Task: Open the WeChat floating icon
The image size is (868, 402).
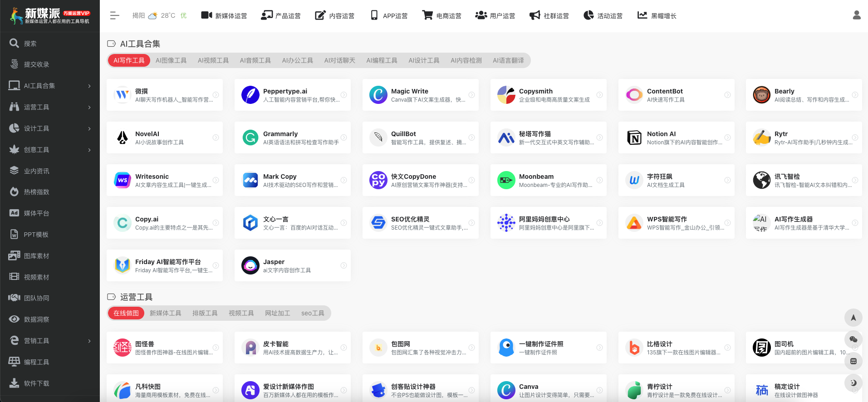Action: 853,339
